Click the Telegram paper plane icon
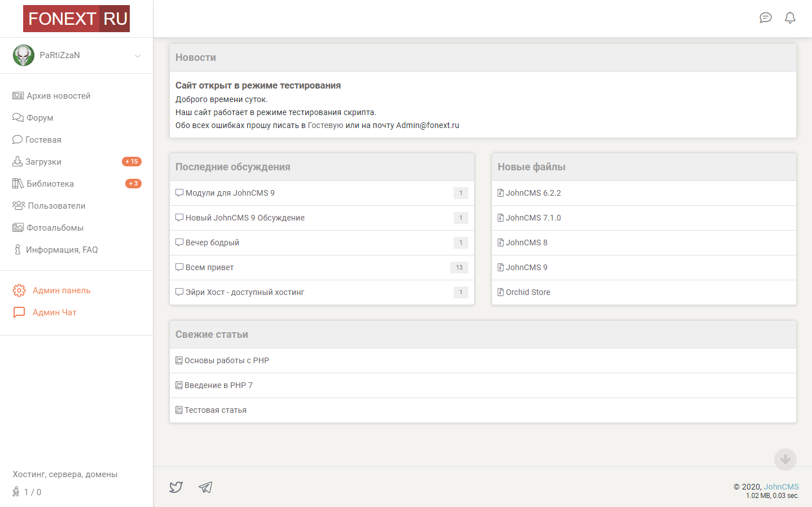812x507 pixels. point(205,487)
